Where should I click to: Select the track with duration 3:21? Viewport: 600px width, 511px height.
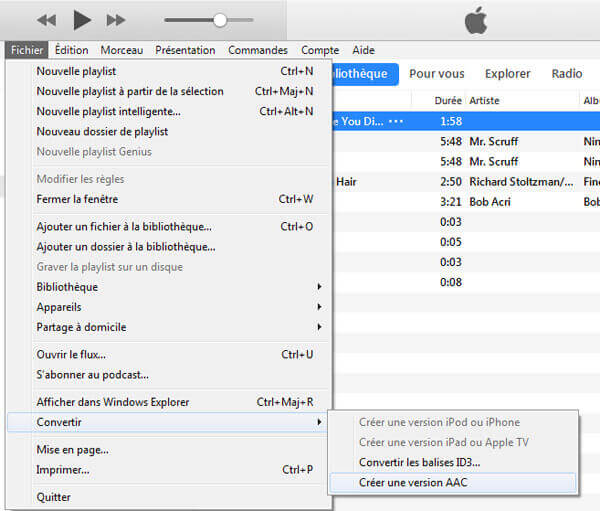466,202
